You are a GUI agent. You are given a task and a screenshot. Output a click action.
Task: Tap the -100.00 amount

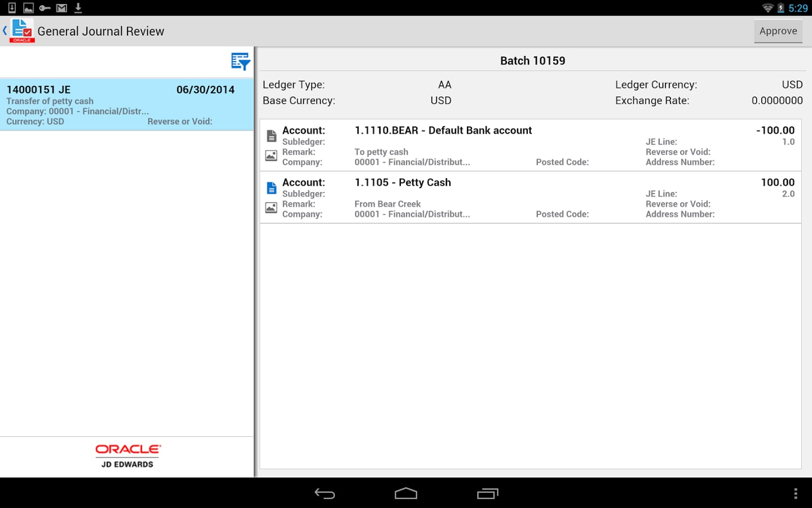pyautogui.click(x=775, y=130)
